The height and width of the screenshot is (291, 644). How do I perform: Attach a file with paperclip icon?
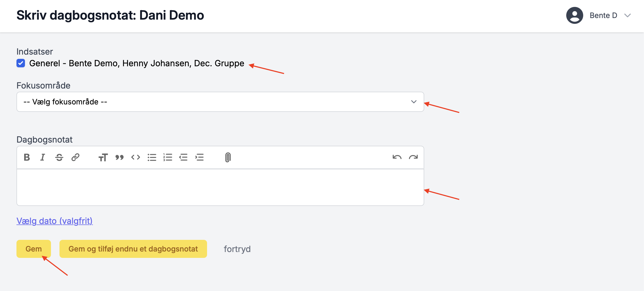(x=228, y=157)
